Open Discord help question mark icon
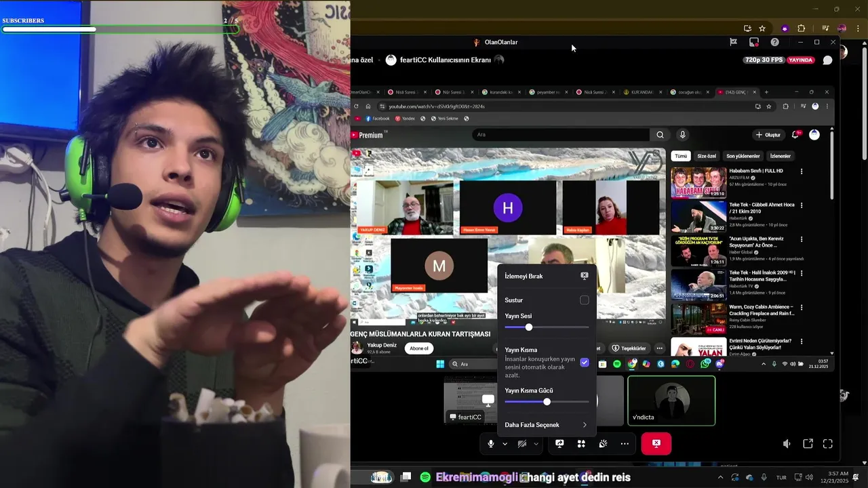This screenshot has height=488, width=868. (775, 42)
